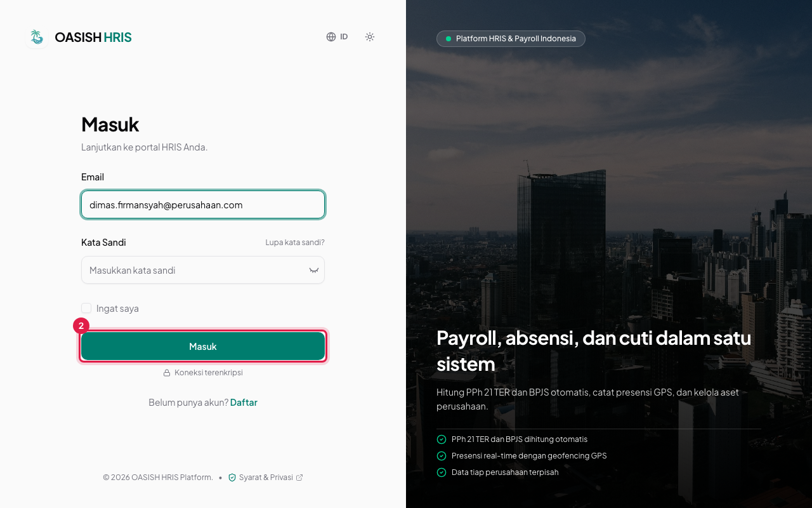
Task: Click the check icon beside PPh 21 TER
Action: [442, 439]
